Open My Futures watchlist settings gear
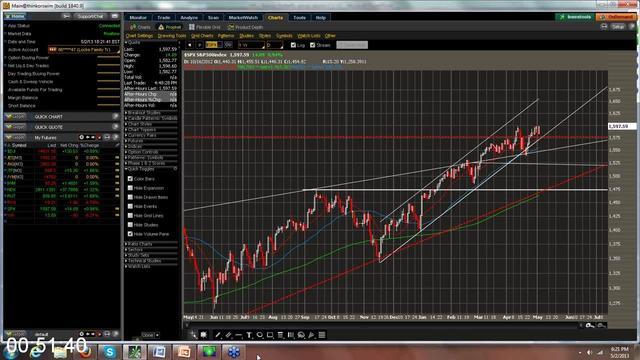The height and width of the screenshot is (360, 640). pos(81,138)
